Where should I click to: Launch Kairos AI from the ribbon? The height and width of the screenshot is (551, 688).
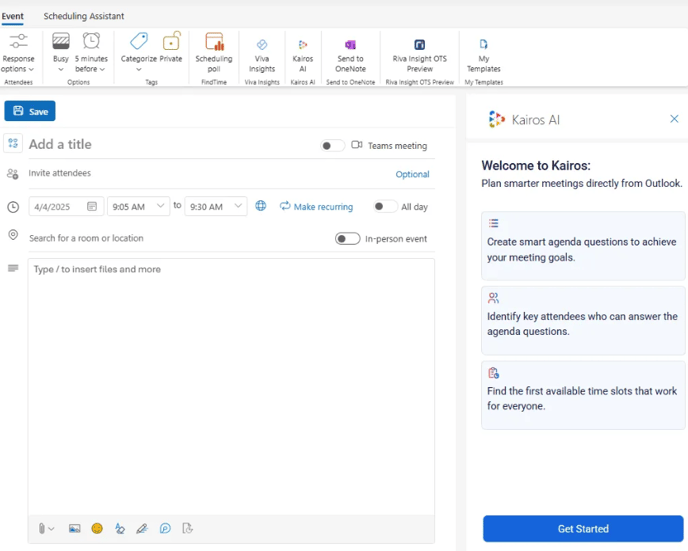point(303,56)
